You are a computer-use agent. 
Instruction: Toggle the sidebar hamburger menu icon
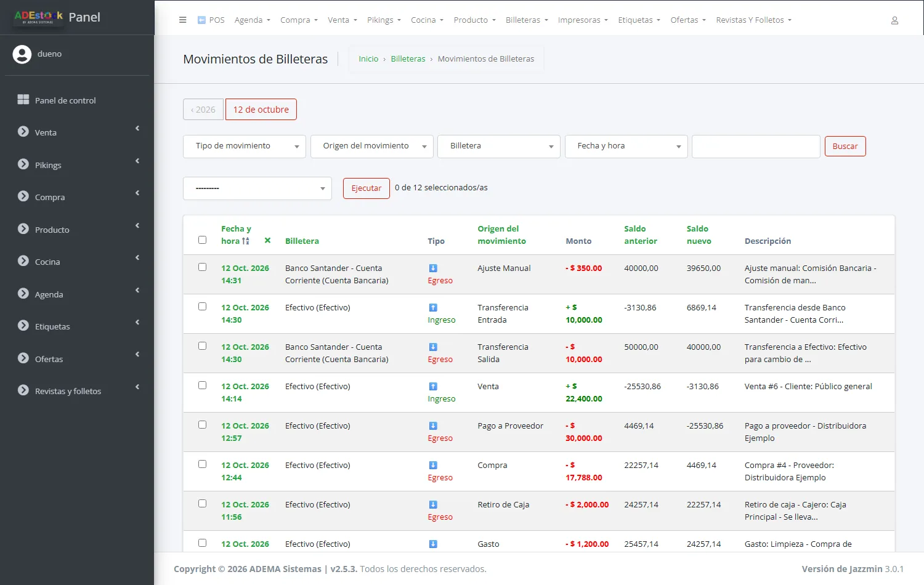[182, 20]
